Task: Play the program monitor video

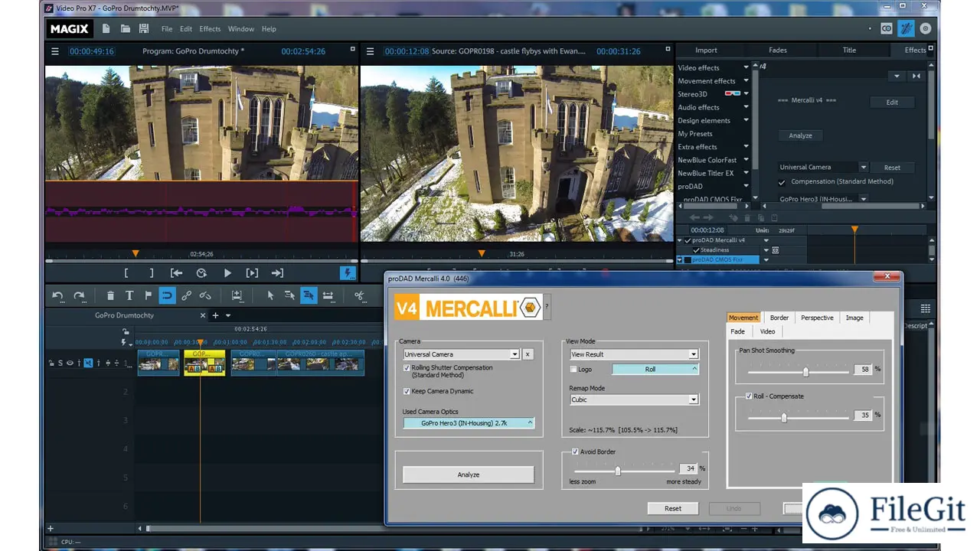Action: tap(227, 273)
